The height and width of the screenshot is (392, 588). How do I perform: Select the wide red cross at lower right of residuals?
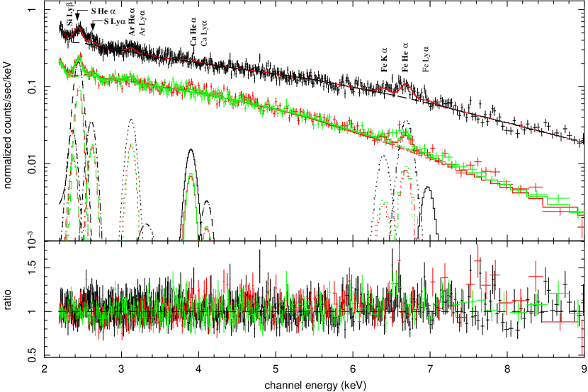(x=560, y=322)
